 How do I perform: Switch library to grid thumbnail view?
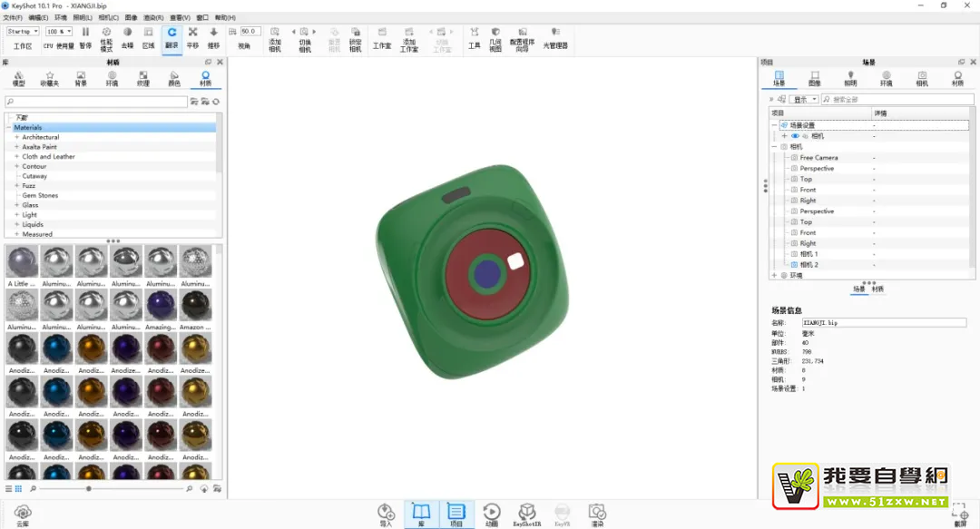tap(19, 488)
